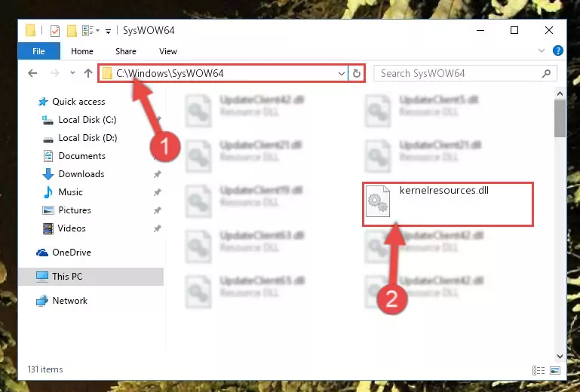Click the Pictures icon in sidebar
This screenshot has height=392, width=580.
[x=48, y=210]
